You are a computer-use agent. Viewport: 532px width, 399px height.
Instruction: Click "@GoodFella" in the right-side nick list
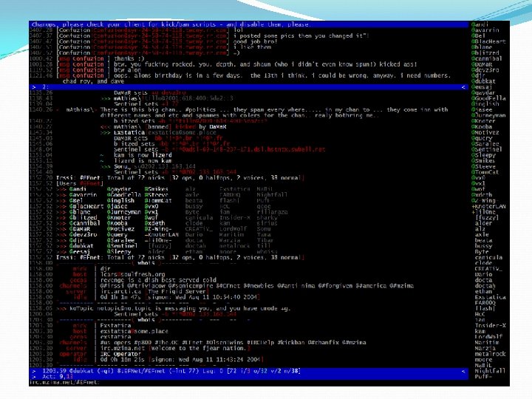(x=488, y=98)
